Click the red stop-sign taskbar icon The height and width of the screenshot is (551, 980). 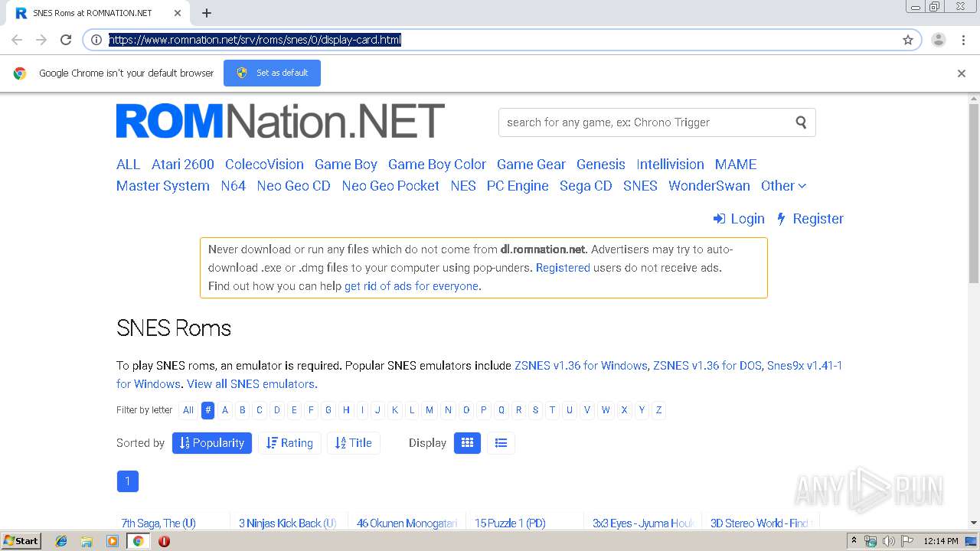[x=164, y=541]
